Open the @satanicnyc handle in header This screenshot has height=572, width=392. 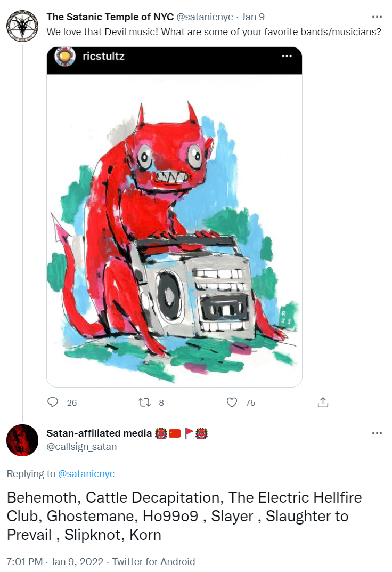pyautogui.click(x=205, y=17)
